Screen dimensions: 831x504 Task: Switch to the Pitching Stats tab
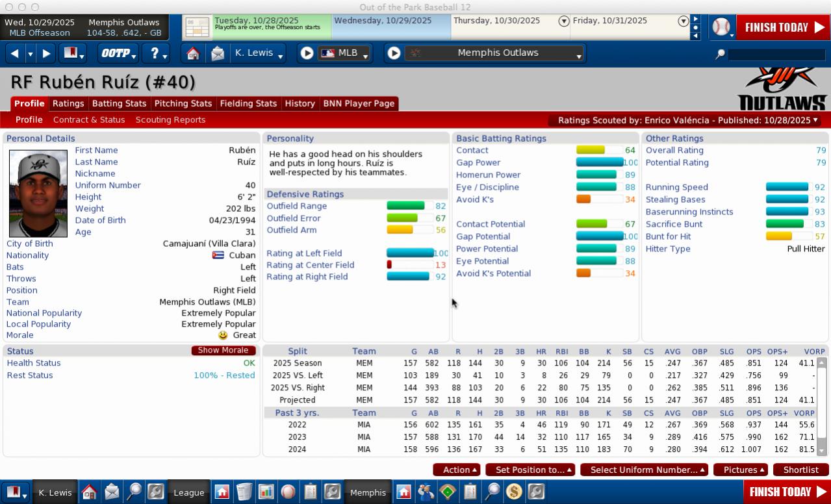pos(183,103)
